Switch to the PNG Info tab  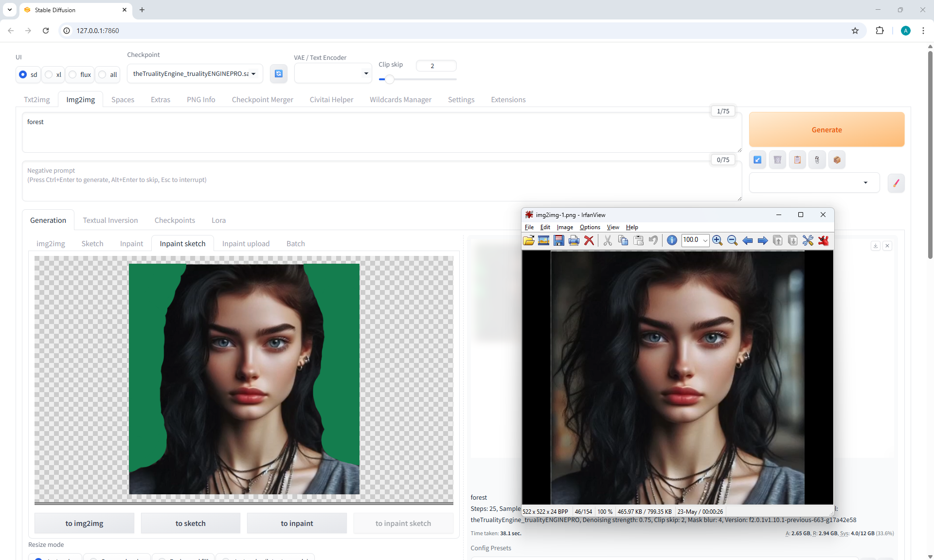click(x=201, y=99)
